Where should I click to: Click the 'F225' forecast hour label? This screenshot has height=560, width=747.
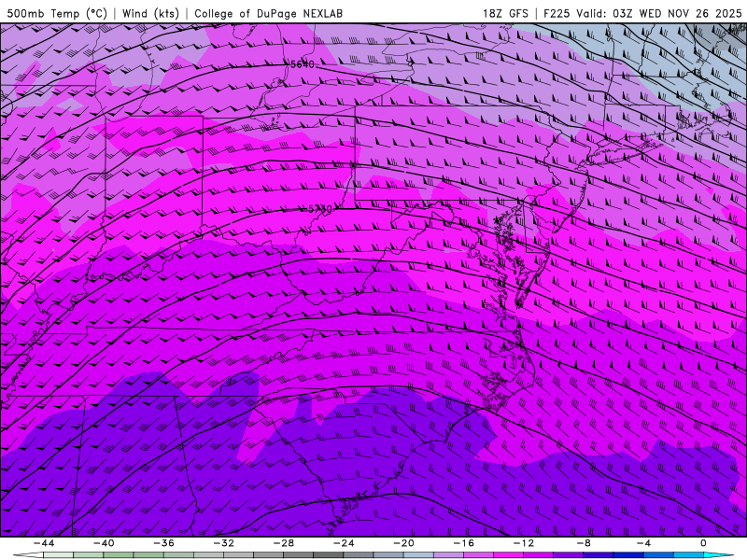click(x=557, y=13)
